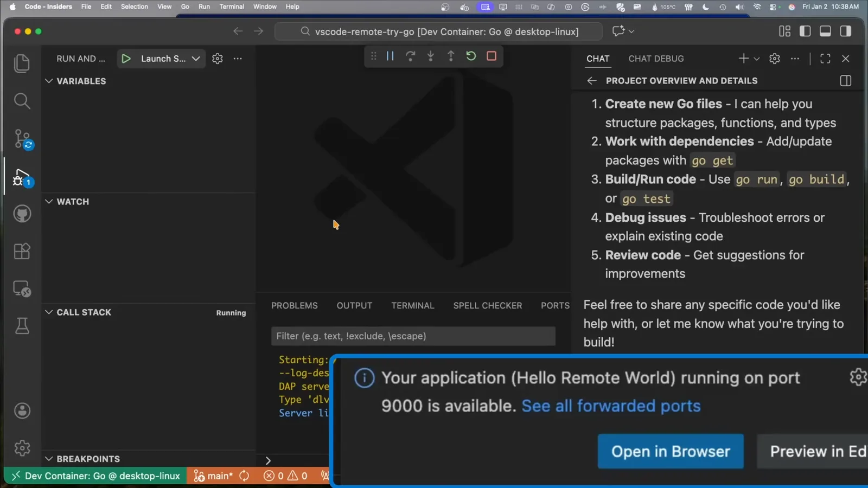The image size is (868, 488).
Task: Open the Selection menu in menu bar
Action: pyautogui.click(x=135, y=7)
